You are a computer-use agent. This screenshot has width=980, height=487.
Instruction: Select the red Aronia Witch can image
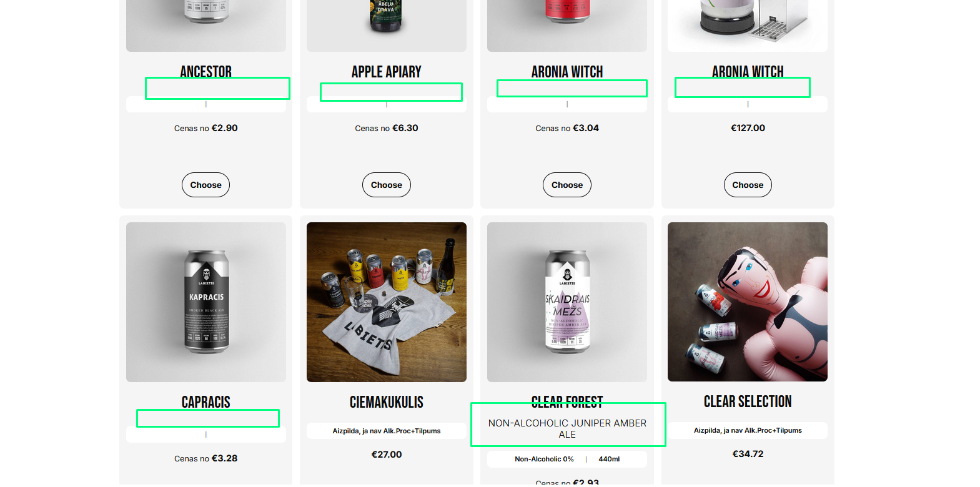tap(567, 26)
